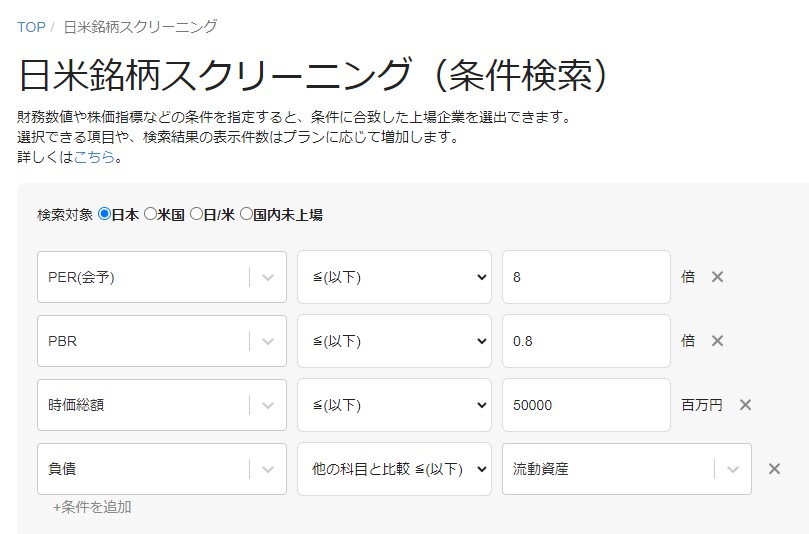The image size is (809, 534).
Task: Open PER row ≦(以下) operator dropdown
Action: point(394,277)
